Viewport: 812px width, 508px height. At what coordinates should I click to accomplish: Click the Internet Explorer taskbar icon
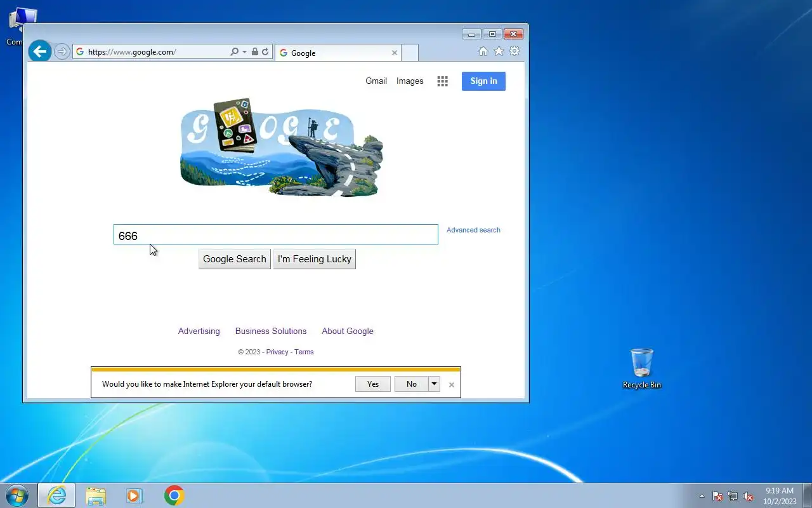click(x=56, y=495)
